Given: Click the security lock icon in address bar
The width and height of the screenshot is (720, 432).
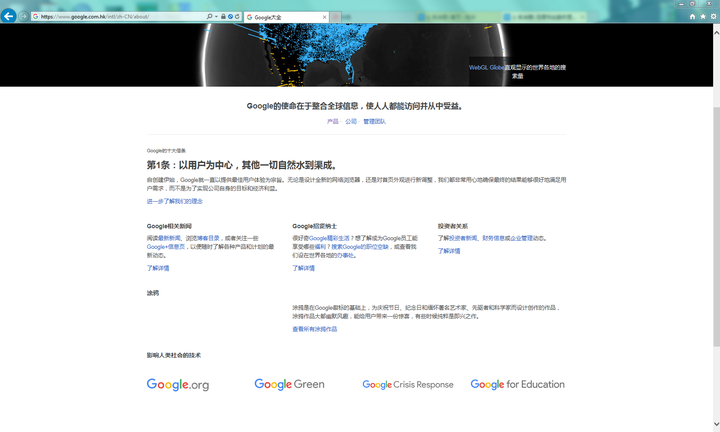Looking at the screenshot, I should 223,17.
